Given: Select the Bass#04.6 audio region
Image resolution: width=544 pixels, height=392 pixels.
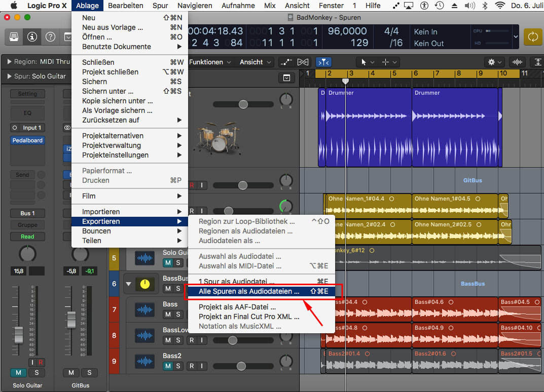Looking at the screenshot, I should click(x=455, y=310).
